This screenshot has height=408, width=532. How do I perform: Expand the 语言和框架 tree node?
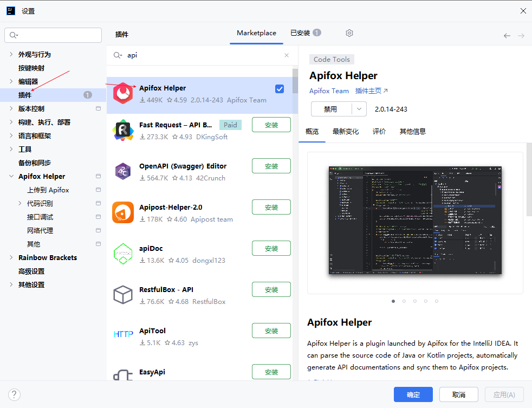click(x=11, y=136)
